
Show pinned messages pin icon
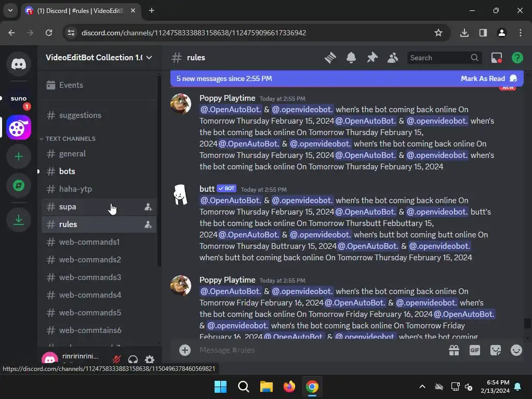[x=372, y=58]
